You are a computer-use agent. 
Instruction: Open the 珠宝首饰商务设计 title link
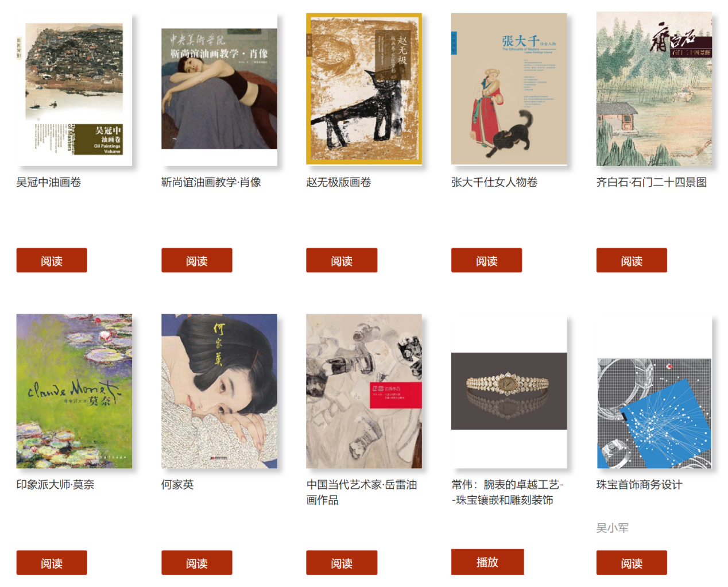pos(640,485)
